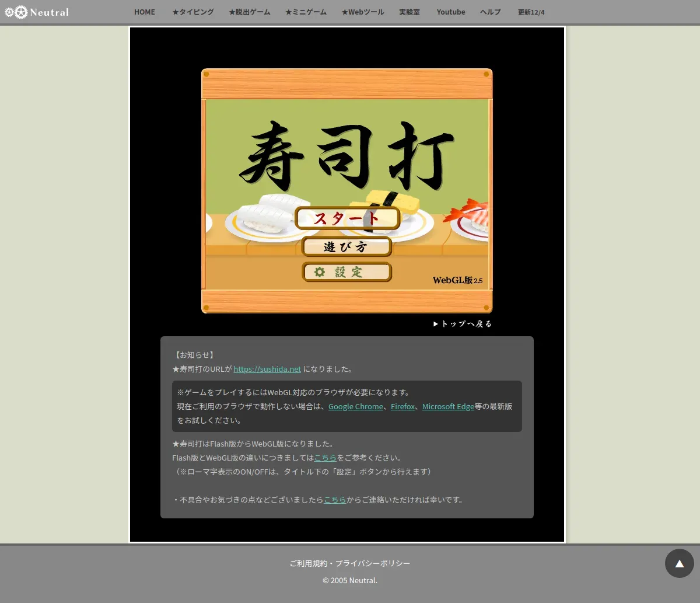
Task: Follow the Google Chrome link
Action: [356, 406]
